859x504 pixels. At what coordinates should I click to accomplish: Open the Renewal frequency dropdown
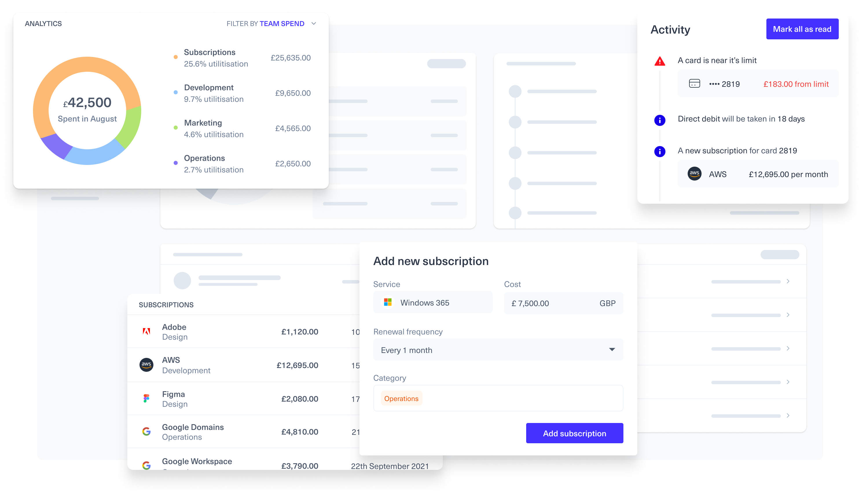click(x=498, y=350)
